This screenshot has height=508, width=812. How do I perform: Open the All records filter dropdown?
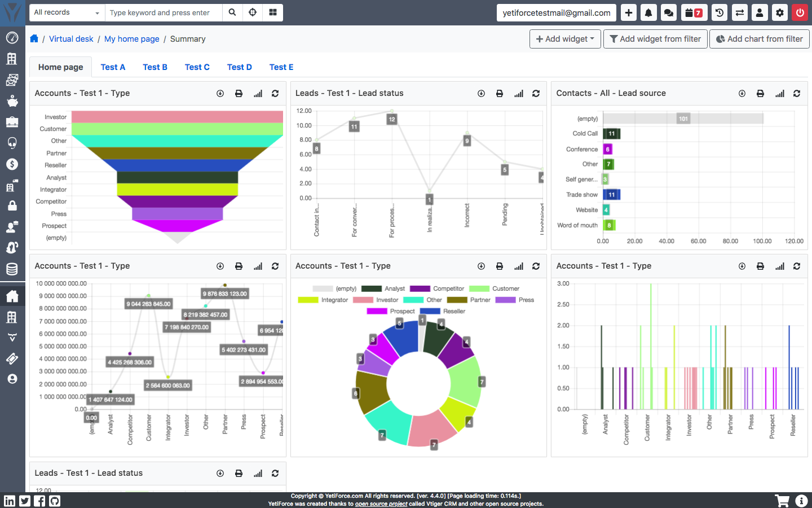(66, 12)
